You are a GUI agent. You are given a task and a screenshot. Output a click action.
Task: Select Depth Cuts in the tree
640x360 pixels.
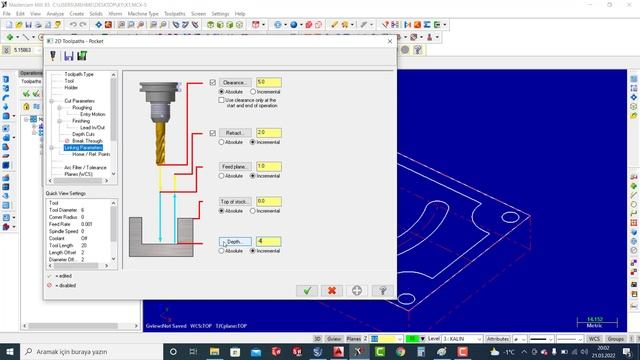[x=83, y=134]
